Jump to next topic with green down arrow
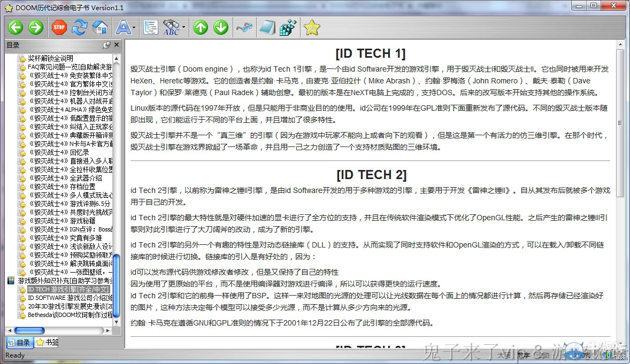 [221, 27]
